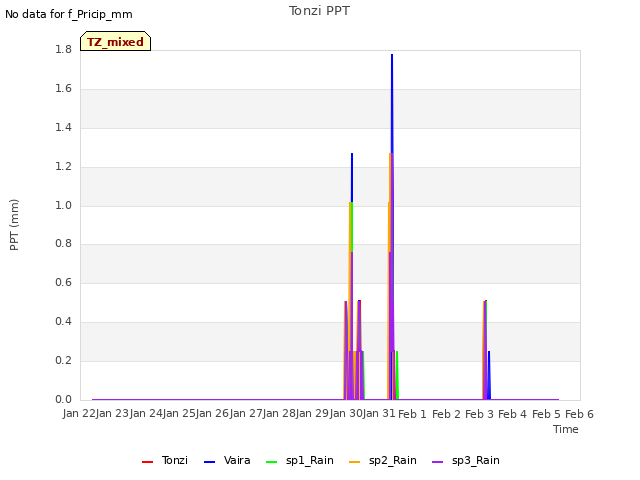640x480 pixels.
Task: Toggle the Vaira series in the legend
Action: point(227,460)
